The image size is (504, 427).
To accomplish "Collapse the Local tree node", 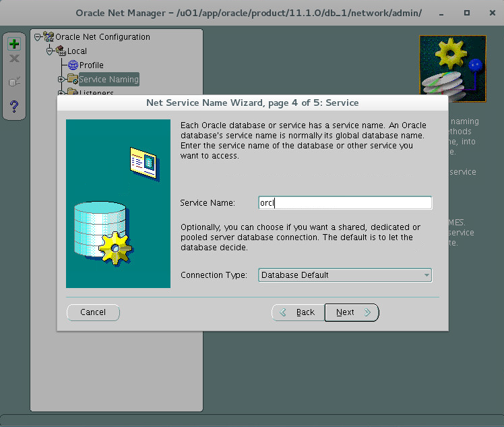I will click(49, 51).
